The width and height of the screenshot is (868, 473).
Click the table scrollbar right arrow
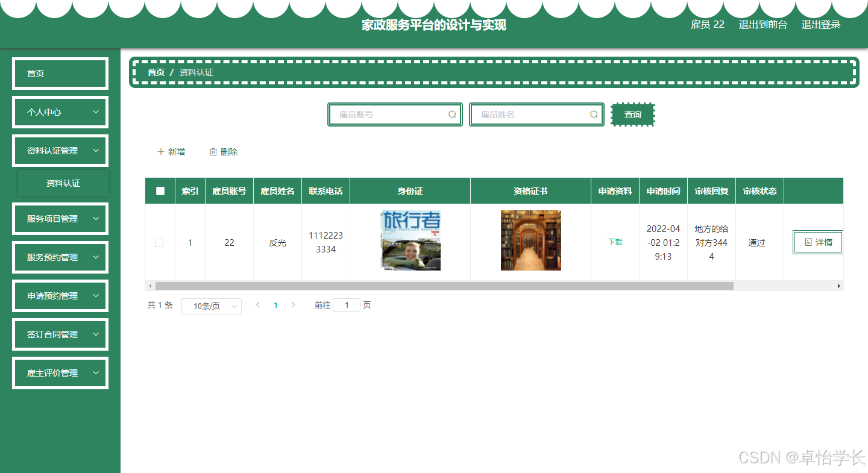[838, 286]
